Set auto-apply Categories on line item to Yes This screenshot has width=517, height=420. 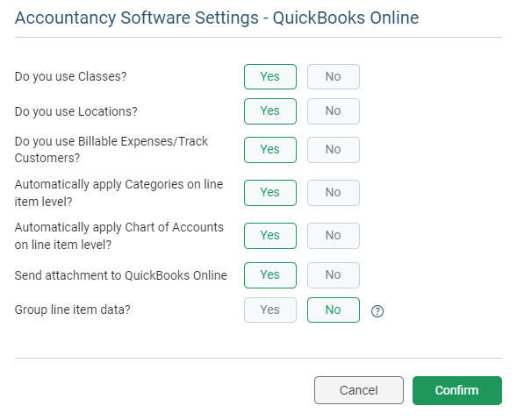(x=270, y=193)
